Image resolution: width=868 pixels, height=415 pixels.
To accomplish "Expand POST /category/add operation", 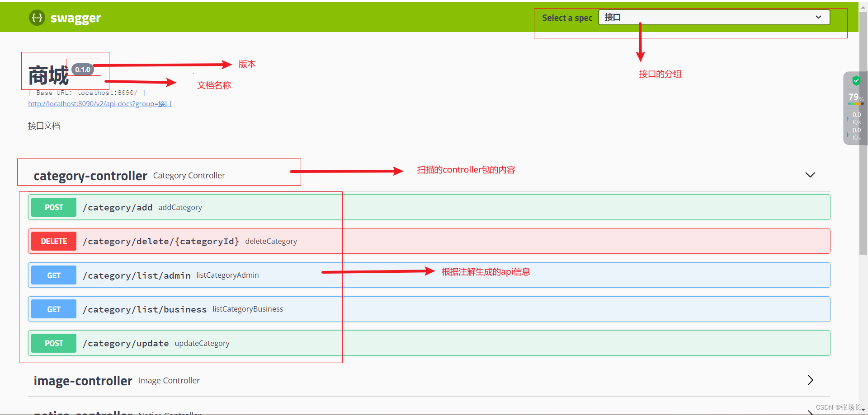I will click(x=429, y=207).
